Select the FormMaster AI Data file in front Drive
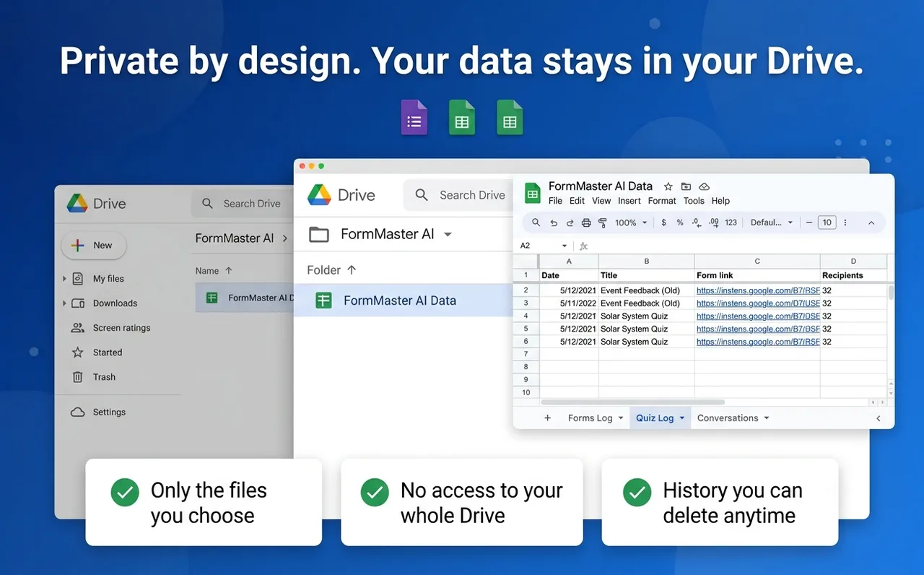The image size is (924, 575). [403, 301]
